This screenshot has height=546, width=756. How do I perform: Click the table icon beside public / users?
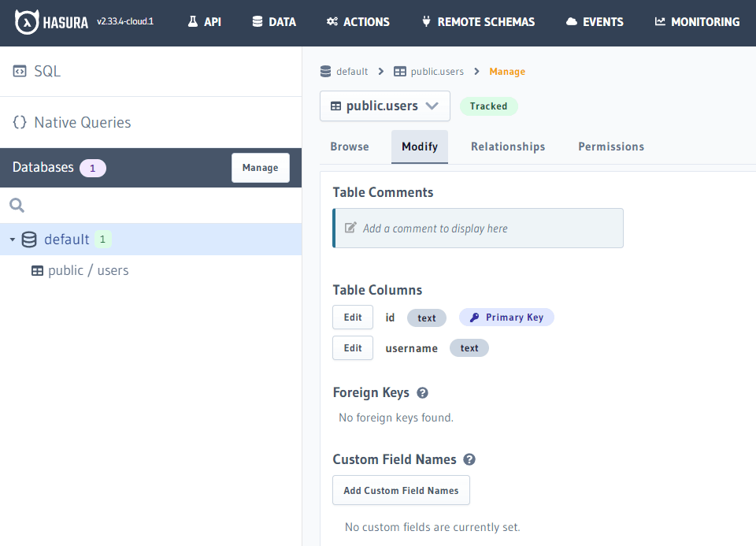[37, 270]
